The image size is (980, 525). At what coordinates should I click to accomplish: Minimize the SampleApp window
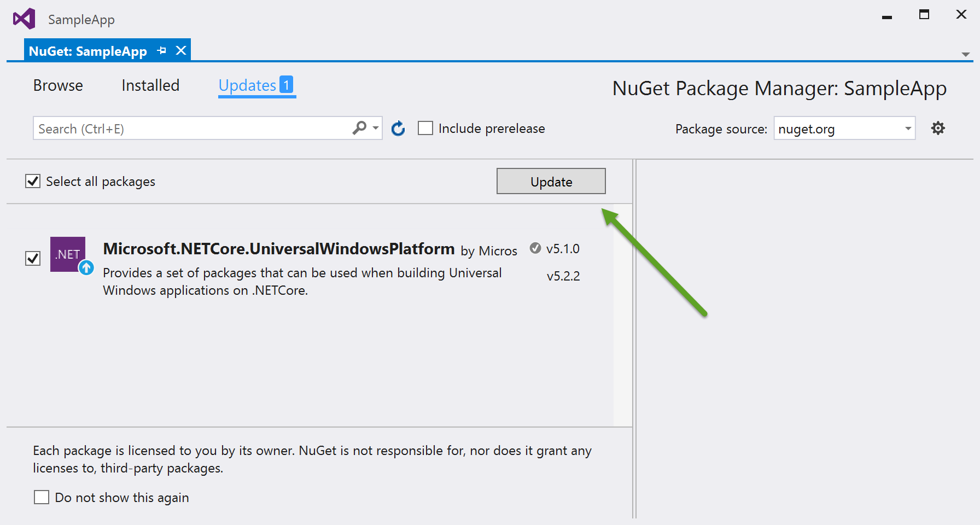[x=887, y=16]
